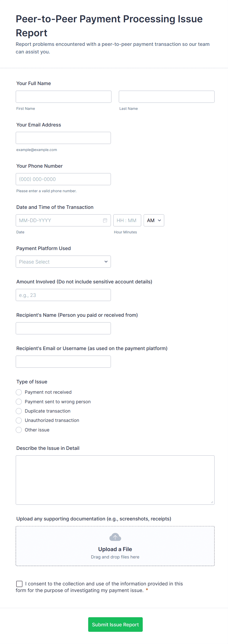Click the Submit Issue Report button

[115, 624]
